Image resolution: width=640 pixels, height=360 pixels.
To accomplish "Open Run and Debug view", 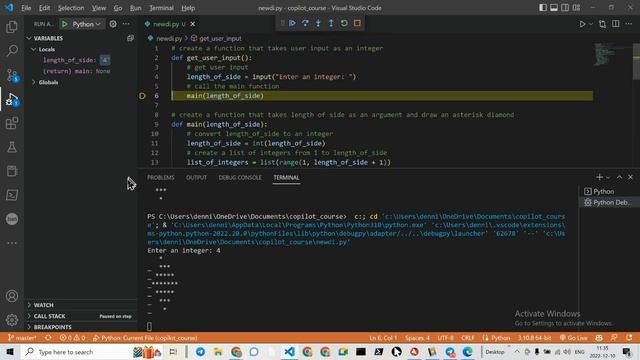I will [x=12, y=99].
